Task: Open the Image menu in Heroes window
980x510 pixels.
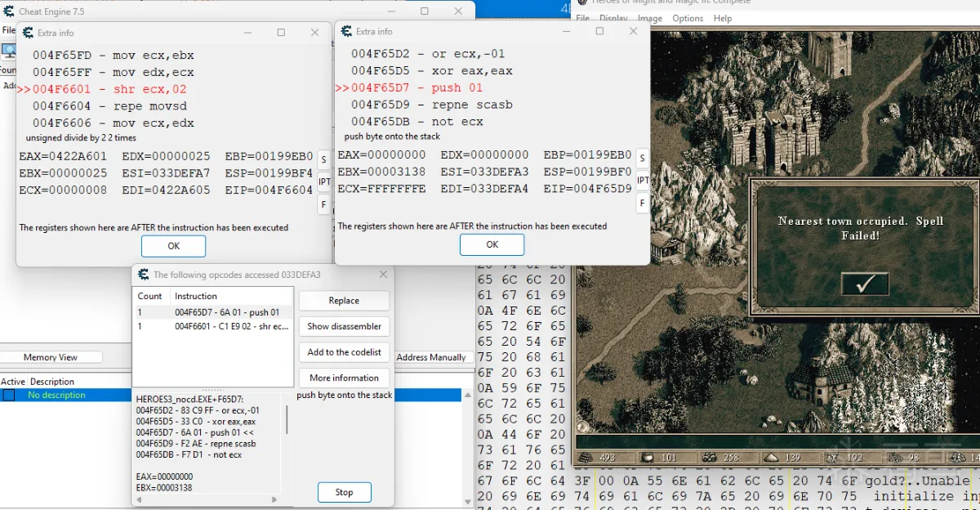Action: pos(649,18)
